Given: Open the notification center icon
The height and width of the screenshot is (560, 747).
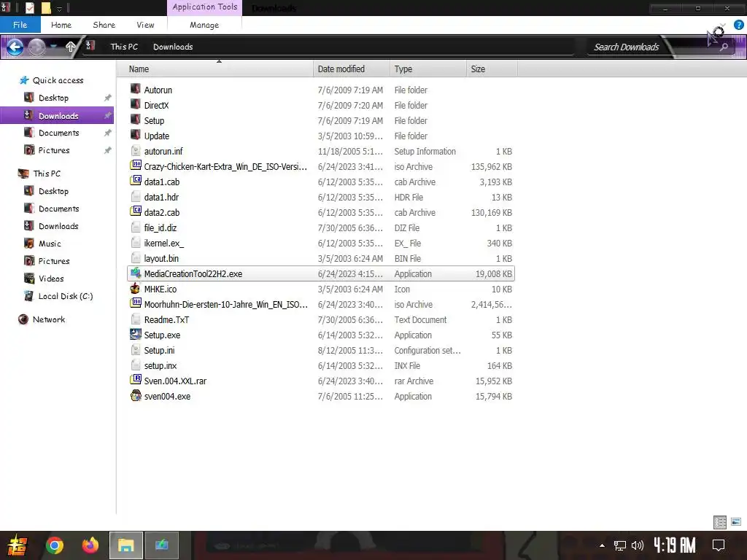Looking at the screenshot, I should (719, 545).
